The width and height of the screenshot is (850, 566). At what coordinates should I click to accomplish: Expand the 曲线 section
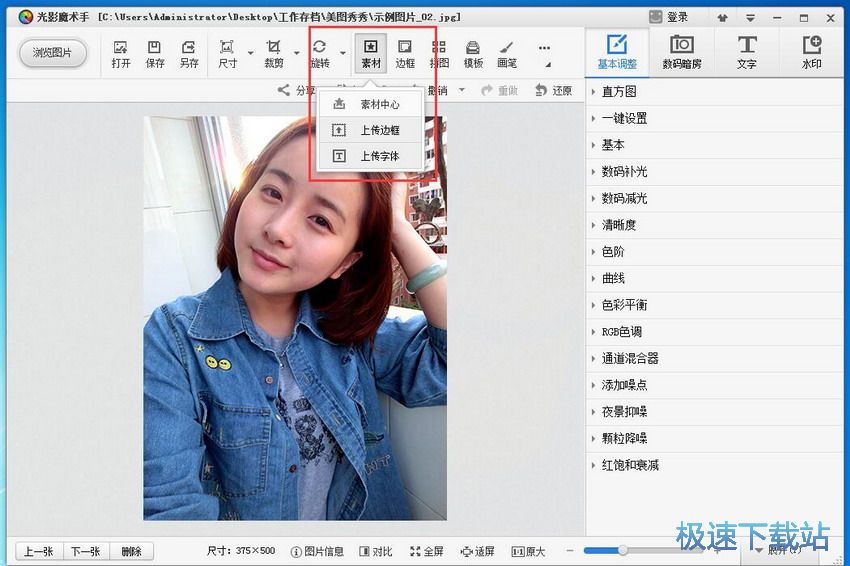click(x=714, y=278)
